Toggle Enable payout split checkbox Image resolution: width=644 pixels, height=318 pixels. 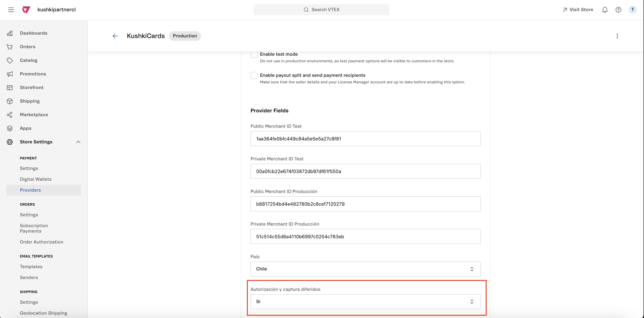tap(253, 75)
